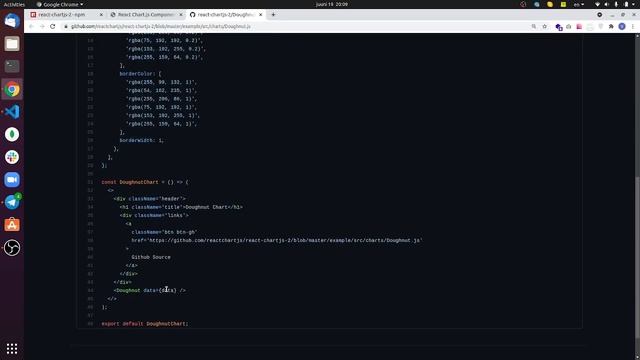The width and height of the screenshot is (640, 360).
Task: Open Telegram from the dock
Action: (12, 202)
